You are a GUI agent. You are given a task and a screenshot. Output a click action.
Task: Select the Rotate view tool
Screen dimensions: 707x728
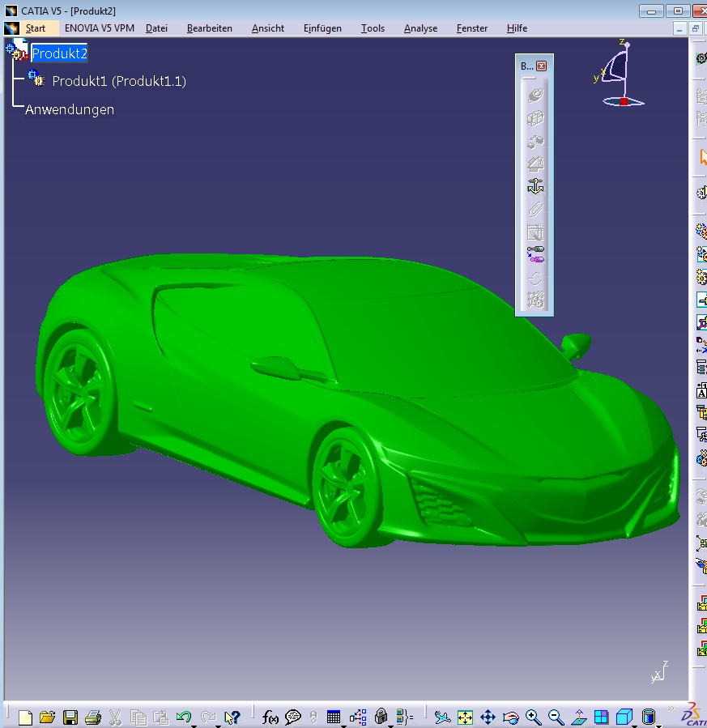511,717
